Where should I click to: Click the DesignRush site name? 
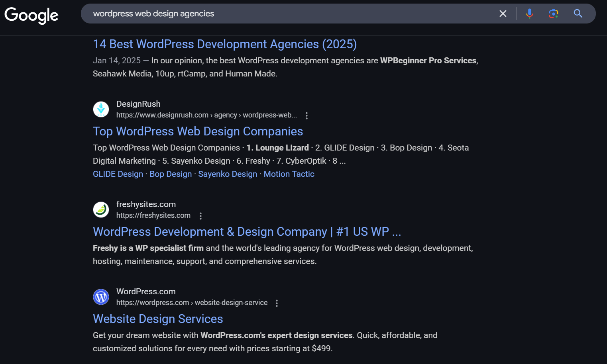[x=138, y=104]
